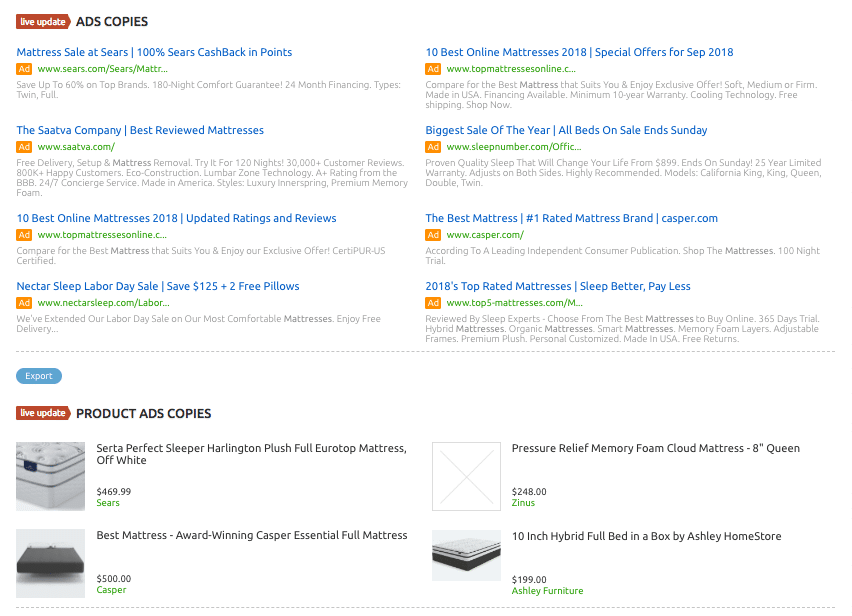Viewport: 852px width, 616px height.
Task: Open Nectar Sleep Labor Day Sale ad title
Action: (158, 286)
